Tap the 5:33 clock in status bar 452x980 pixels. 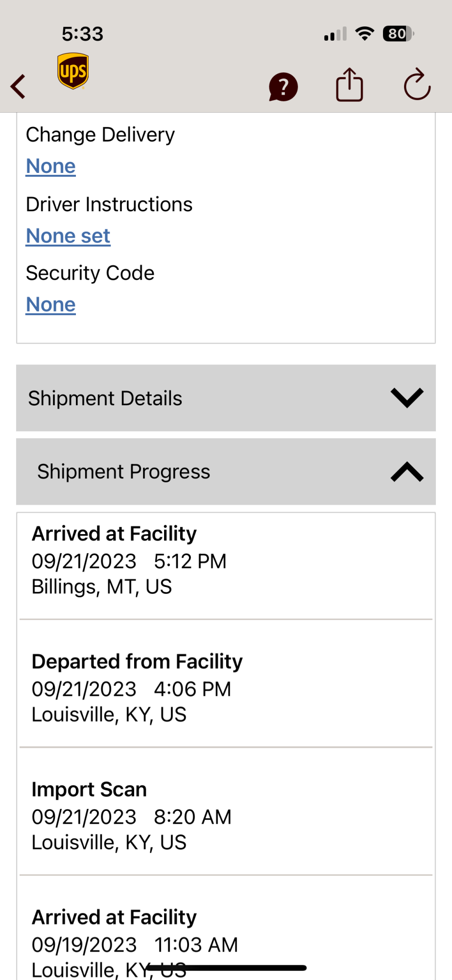82,34
